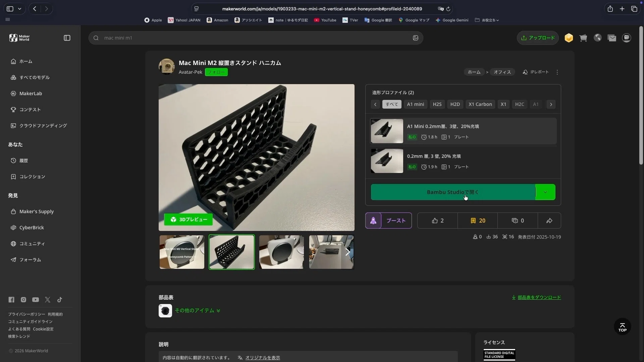Screen dimensions: 644x362
Task: Open the IPレポート link
Action: coord(536,72)
